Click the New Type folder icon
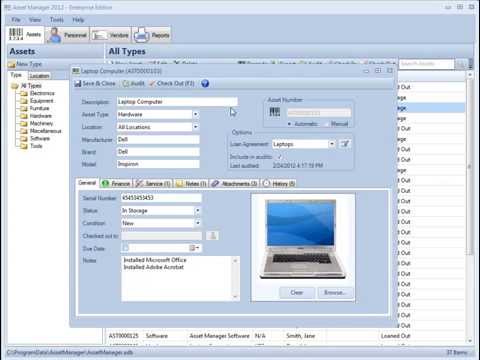Image resolution: width=480 pixels, height=360 pixels. (x=12, y=64)
